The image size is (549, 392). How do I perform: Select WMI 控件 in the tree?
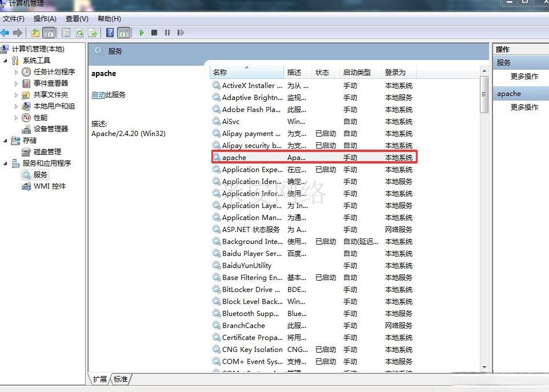coord(50,186)
